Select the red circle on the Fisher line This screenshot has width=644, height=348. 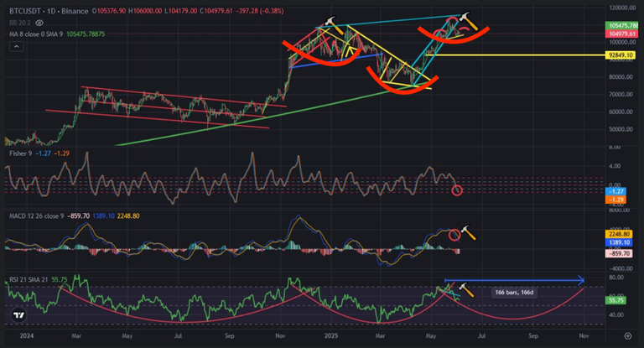click(457, 190)
